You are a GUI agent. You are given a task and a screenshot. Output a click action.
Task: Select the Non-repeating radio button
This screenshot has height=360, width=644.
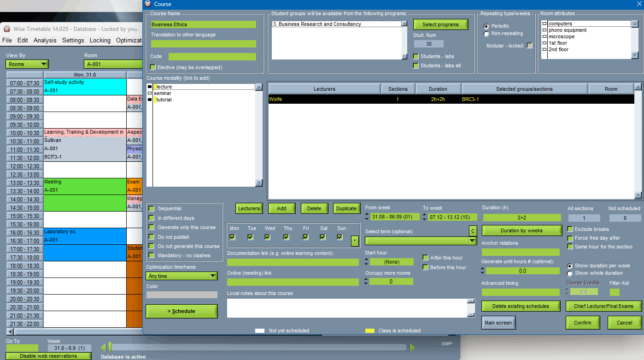[486, 34]
